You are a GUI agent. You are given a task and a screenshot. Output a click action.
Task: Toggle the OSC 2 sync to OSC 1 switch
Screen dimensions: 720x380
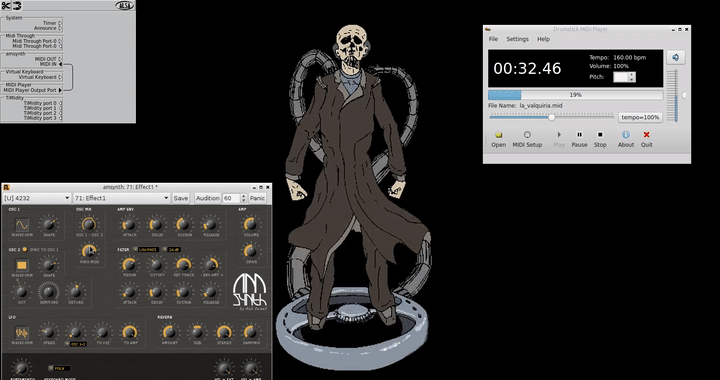[25, 250]
